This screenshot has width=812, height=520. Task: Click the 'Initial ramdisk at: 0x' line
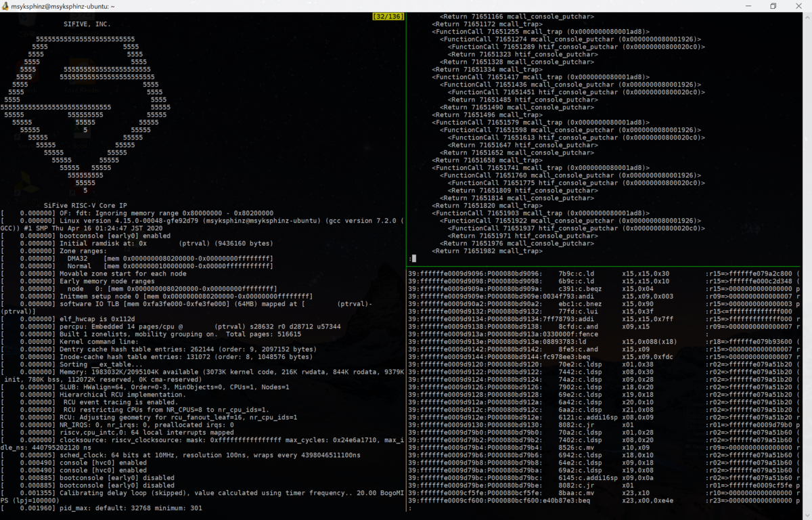(137, 243)
